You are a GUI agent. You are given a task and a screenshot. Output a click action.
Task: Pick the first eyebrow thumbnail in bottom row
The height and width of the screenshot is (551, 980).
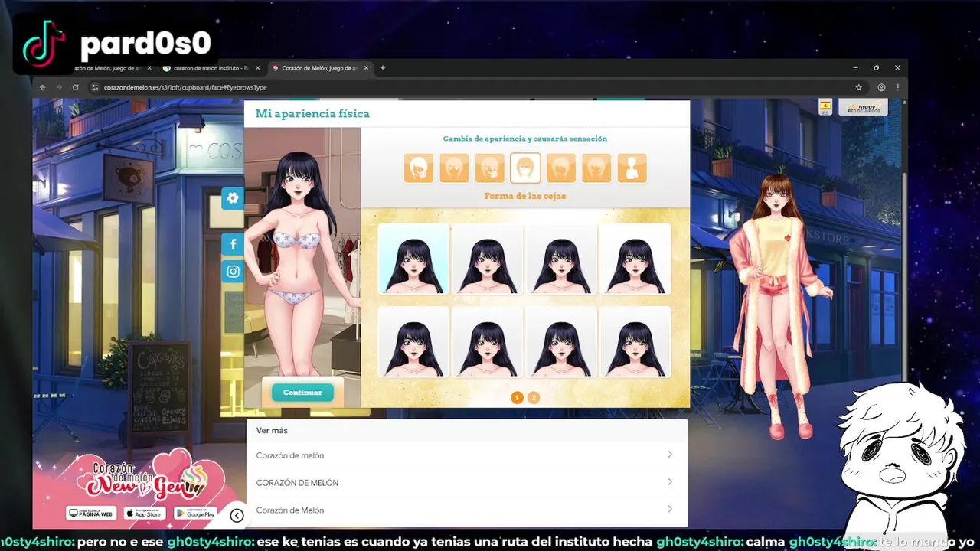click(413, 342)
